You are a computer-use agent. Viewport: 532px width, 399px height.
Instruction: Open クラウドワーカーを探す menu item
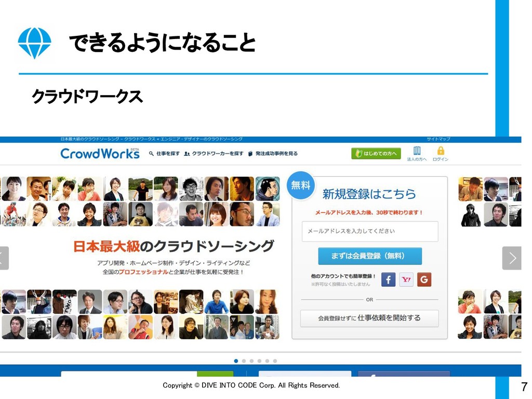click(218, 154)
